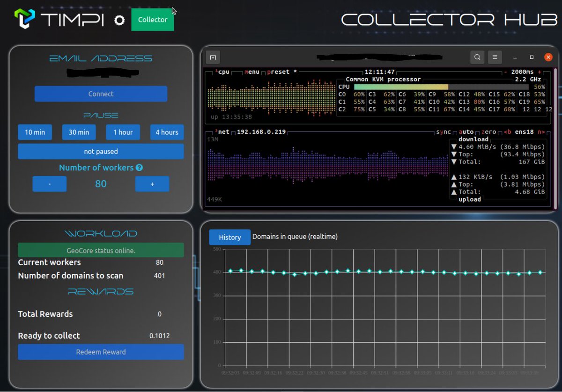The height and width of the screenshot is (392, 562).
Task: Select next interface with 'n>'
Action: tap(541, 132)
